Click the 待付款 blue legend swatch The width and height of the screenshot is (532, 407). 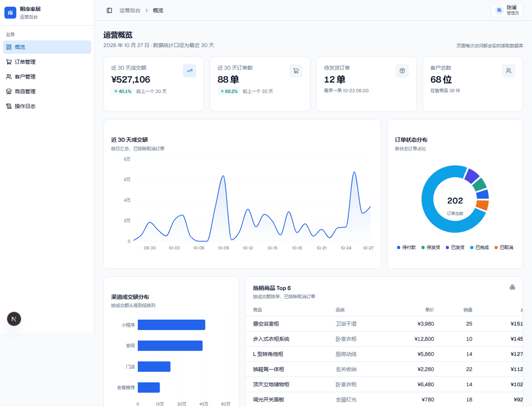(x=399, y=247)
